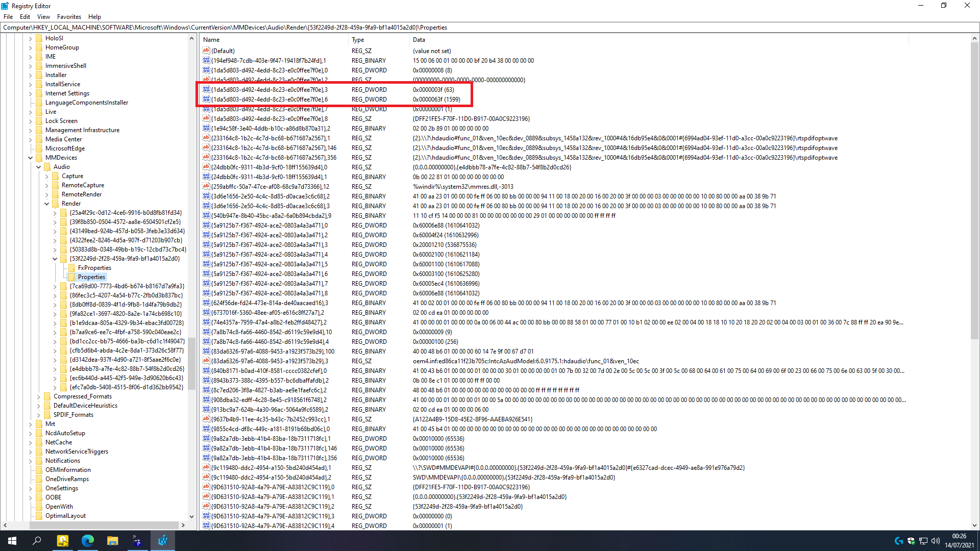Sort values by the Name column header
The image size is (980, 551).
[x=274, y=40]
